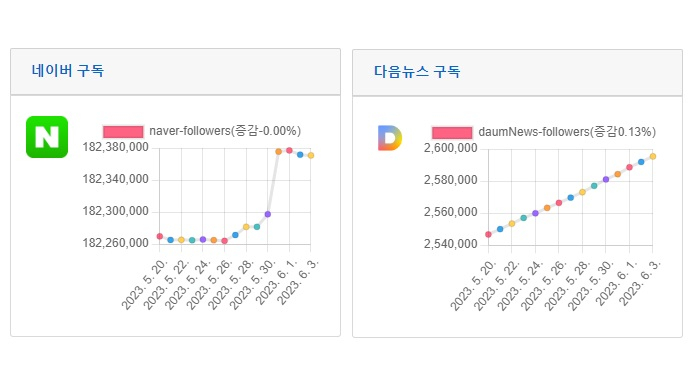This screenshot has width=692, height=385.
Task: Click the Daum D logo icon
Action: [x=390, y=138]
